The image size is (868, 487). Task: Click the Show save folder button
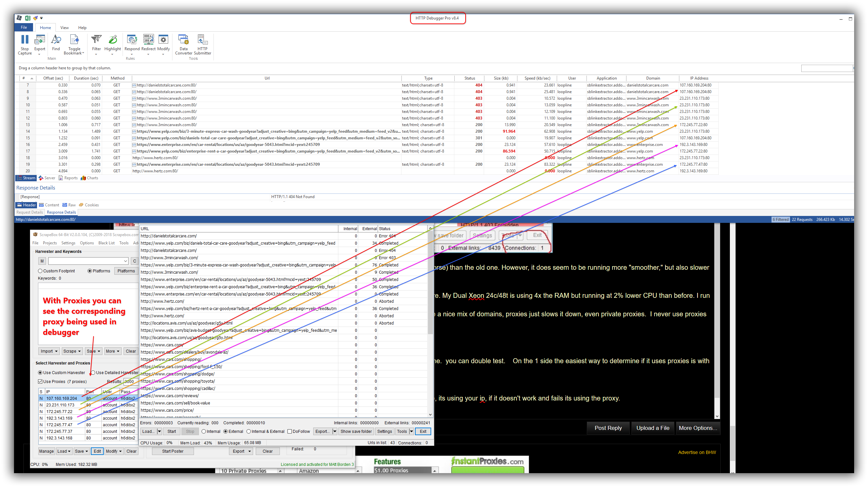click(x=356, y=432)
